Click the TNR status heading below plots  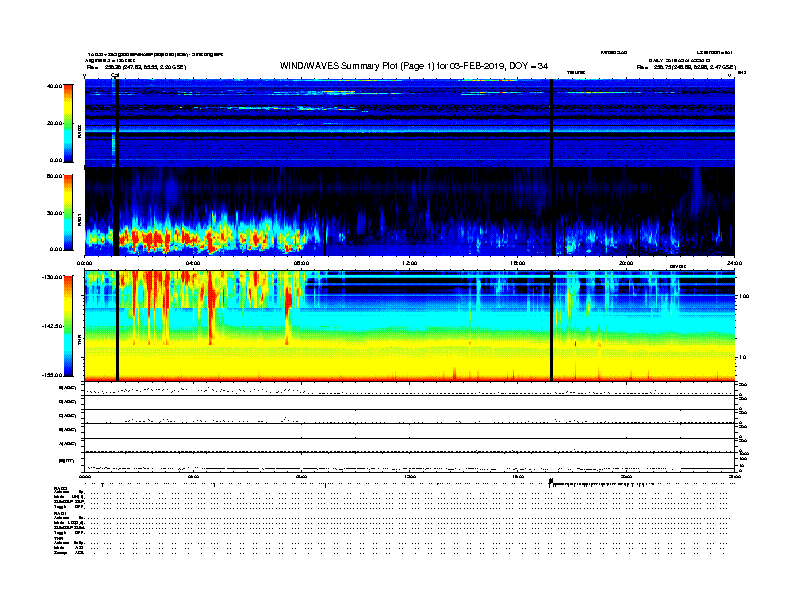point(58,539)
